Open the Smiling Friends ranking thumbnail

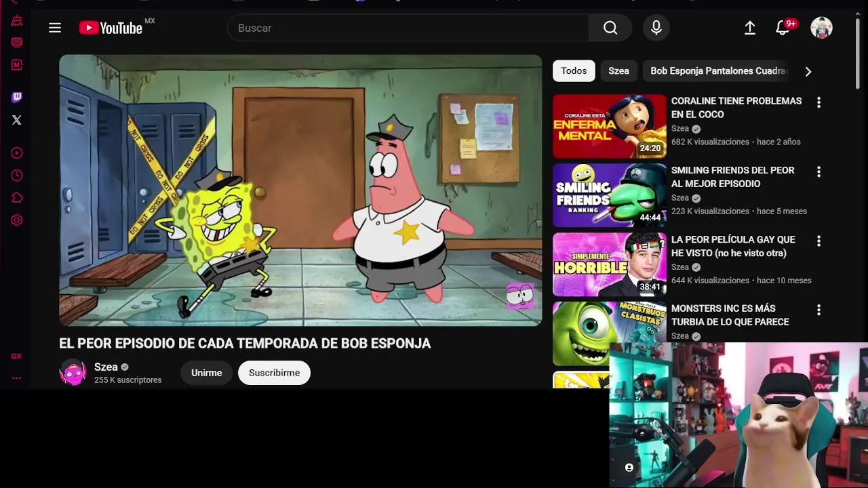tap(610, 195)
